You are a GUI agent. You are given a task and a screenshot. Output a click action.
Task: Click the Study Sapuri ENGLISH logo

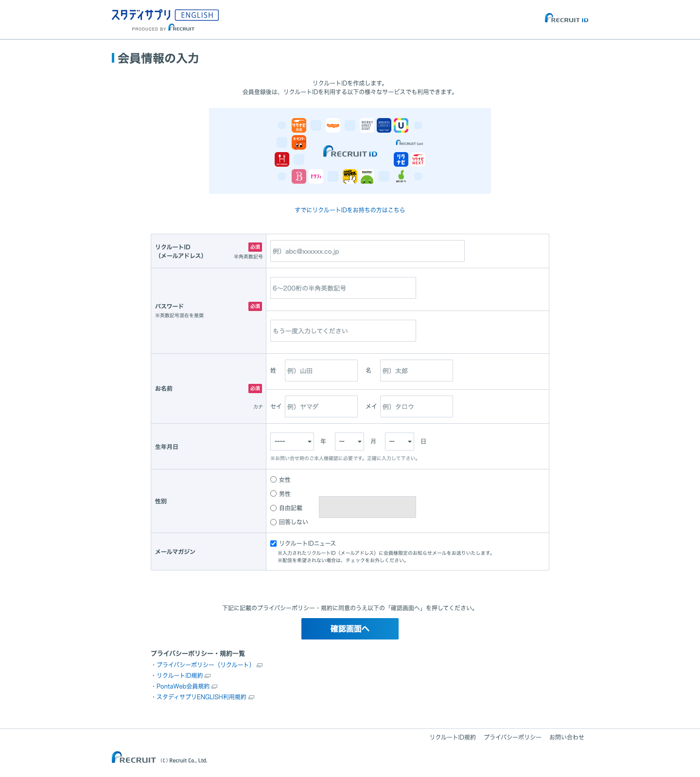[165, 20]
